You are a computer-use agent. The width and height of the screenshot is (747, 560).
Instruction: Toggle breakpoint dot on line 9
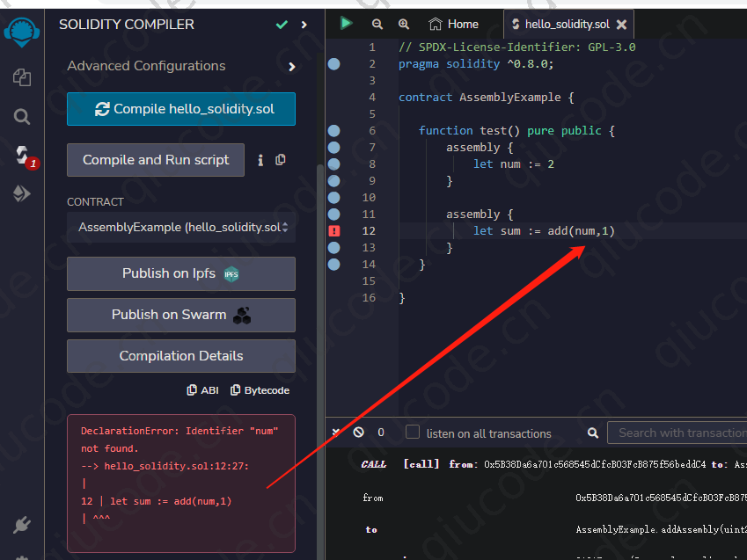tap(334, 181)
